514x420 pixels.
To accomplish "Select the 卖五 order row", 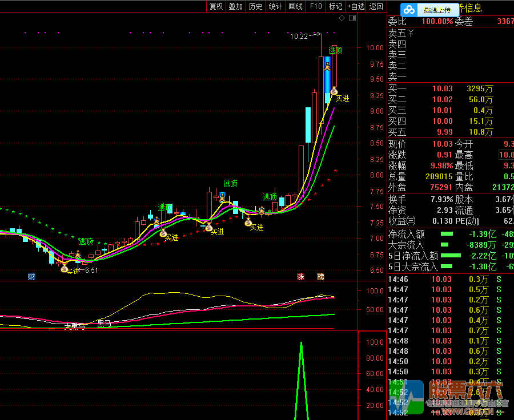I will click(x=451, y=33).
